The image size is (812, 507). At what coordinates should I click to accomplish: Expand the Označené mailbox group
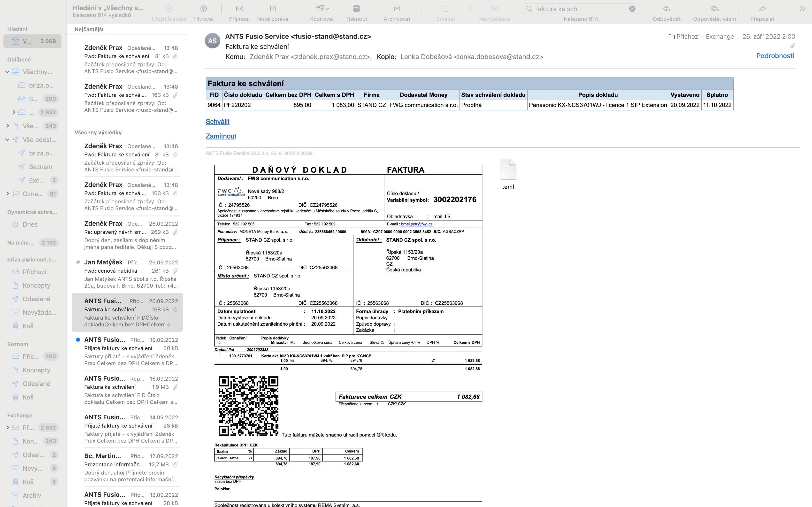coord(7,193)
